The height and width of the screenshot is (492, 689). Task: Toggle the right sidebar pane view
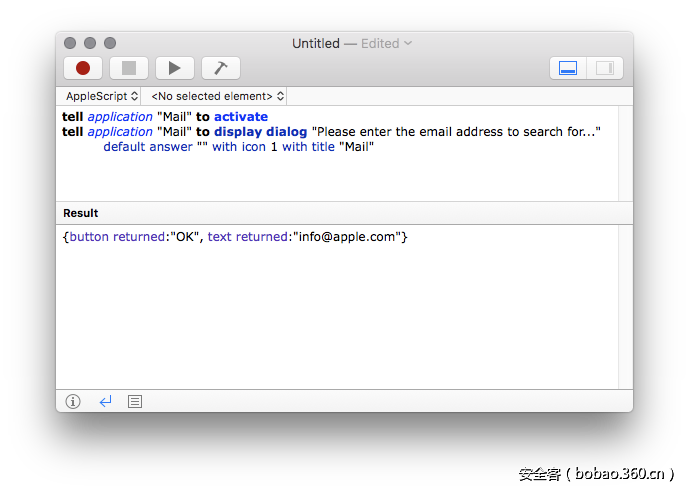click(604, 68)
